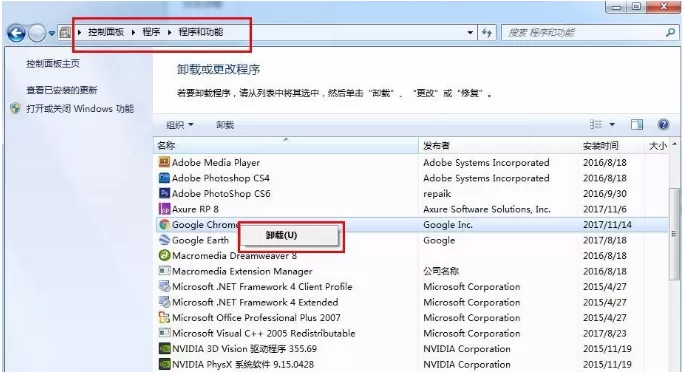Image resolution: width=685 pixels, height=374 pixels.
Task: Open help with the blue question mark icon
Action: point(663,125)
